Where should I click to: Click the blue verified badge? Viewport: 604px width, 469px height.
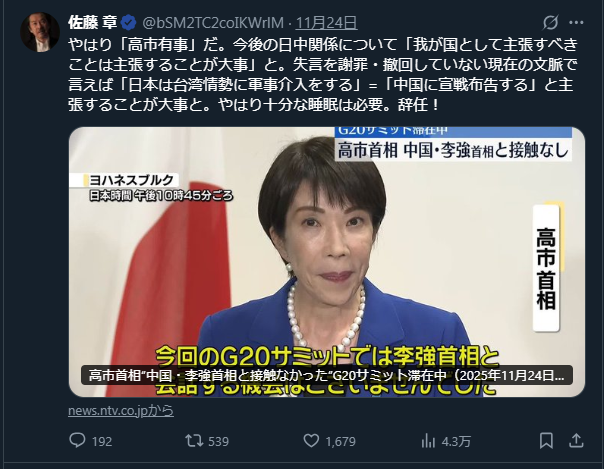(x=129, y=23)
